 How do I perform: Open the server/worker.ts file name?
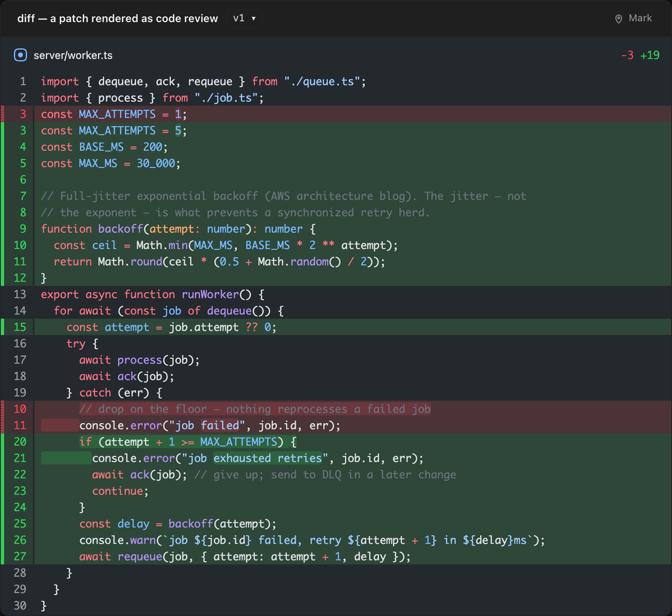(73, 55)
